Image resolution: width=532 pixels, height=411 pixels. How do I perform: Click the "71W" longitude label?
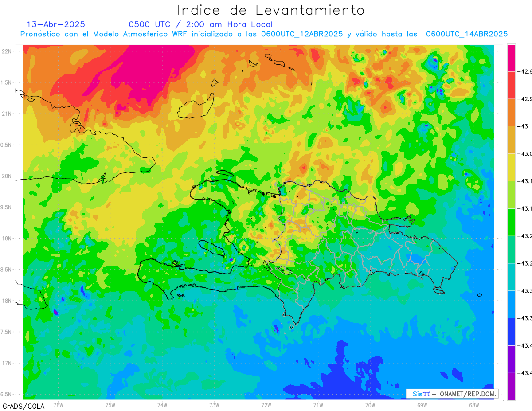coord(318,405)
